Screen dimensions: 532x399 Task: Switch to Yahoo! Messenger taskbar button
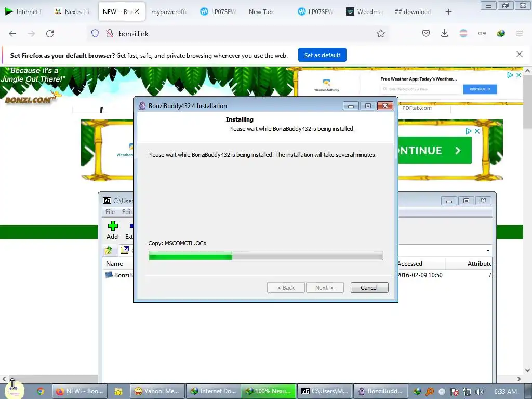pyautogui.click(x=157, y=391)
